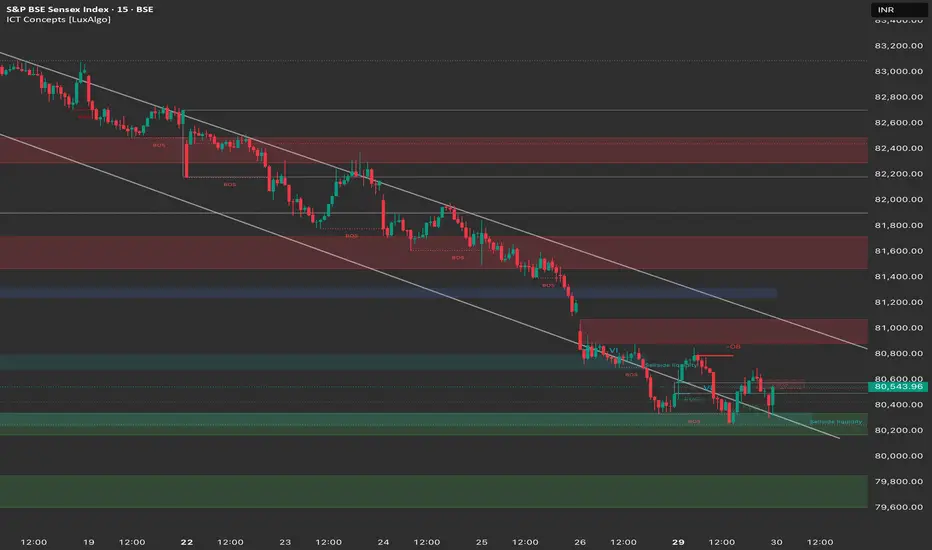Select the red OB order block label
Image resolution: width=932 pixels, height=550 pixels.
click(x=734, y=347)
